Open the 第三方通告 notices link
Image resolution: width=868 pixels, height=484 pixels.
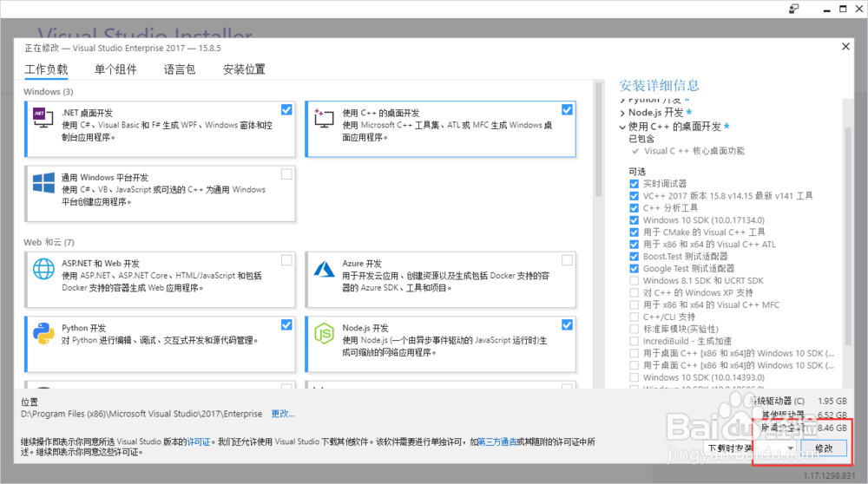(x=497, y=442)
